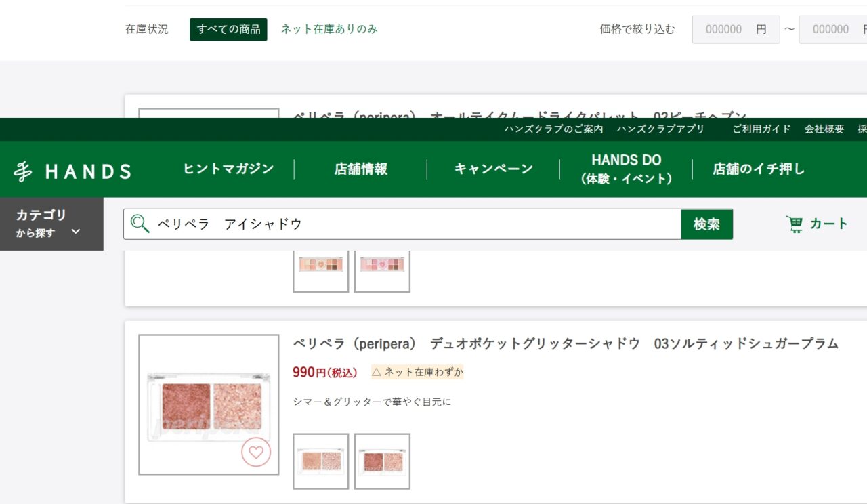Click the ネット在庫わずか stock label

coord(417,372)
